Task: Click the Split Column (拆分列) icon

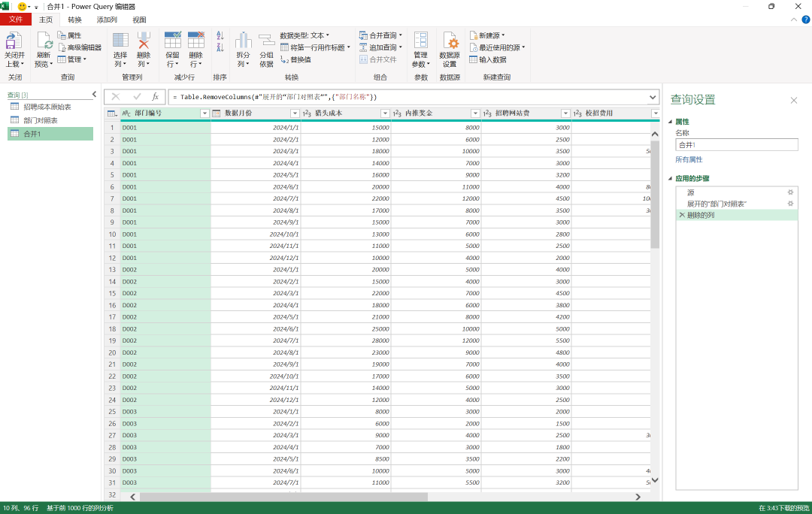Action: click(x=243, y=41)
